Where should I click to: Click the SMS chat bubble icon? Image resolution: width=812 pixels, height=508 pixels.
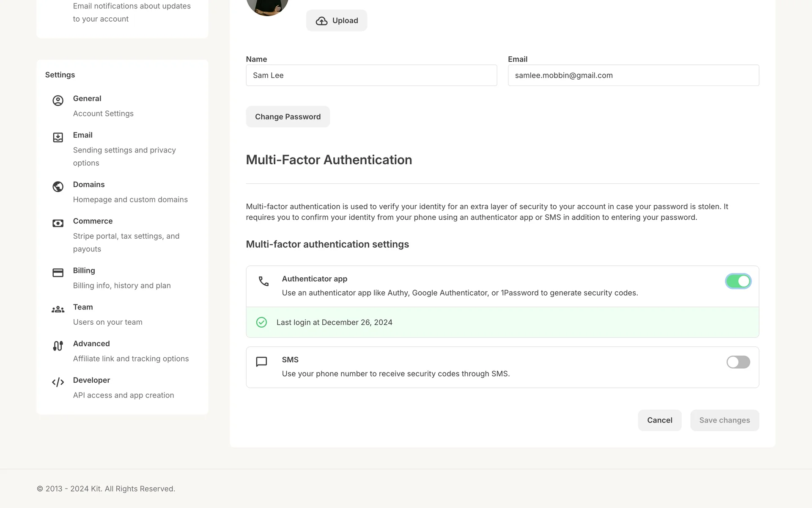(261, 362)
